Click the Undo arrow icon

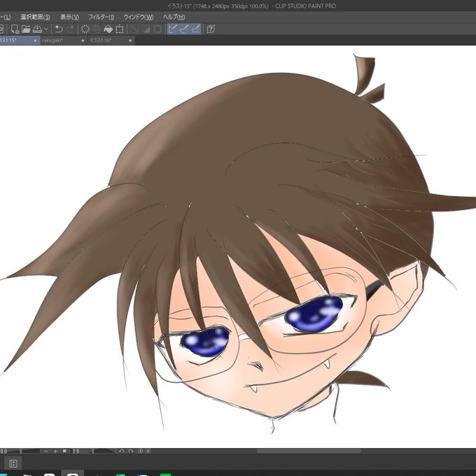tap(59, 29)
